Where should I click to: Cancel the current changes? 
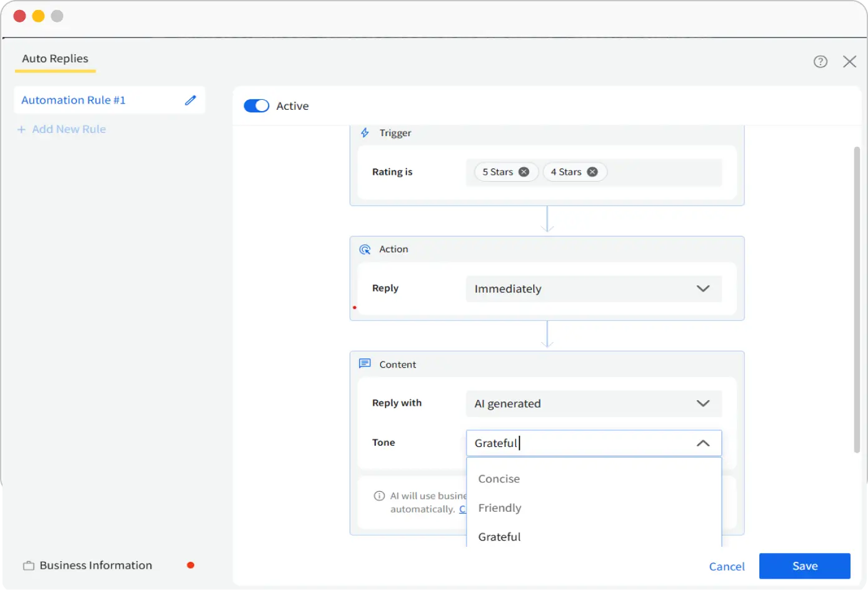coord(726,566)
